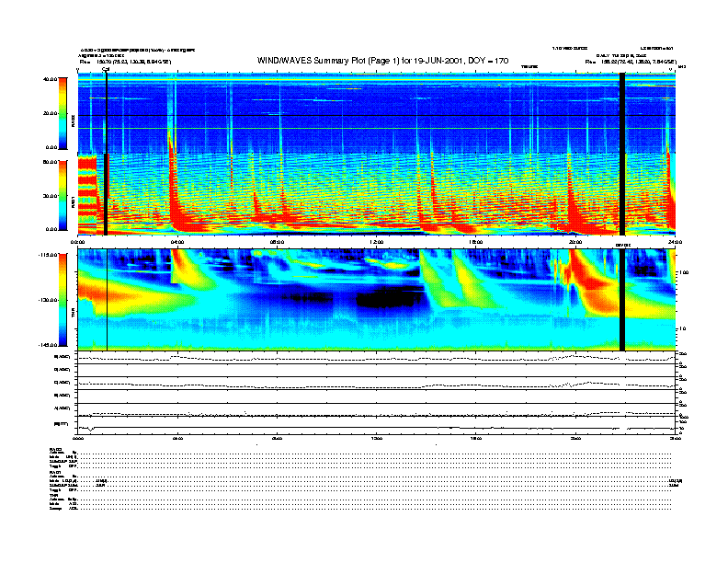Click the 100 label on TNR right axis
Viewport: 728px width, 563px height.
point(685,272)
